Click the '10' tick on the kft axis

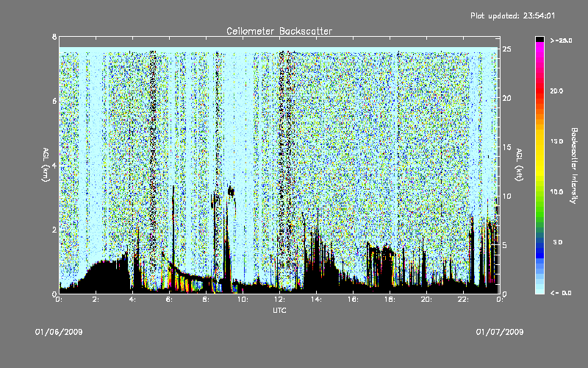click(x=507, y=196)
